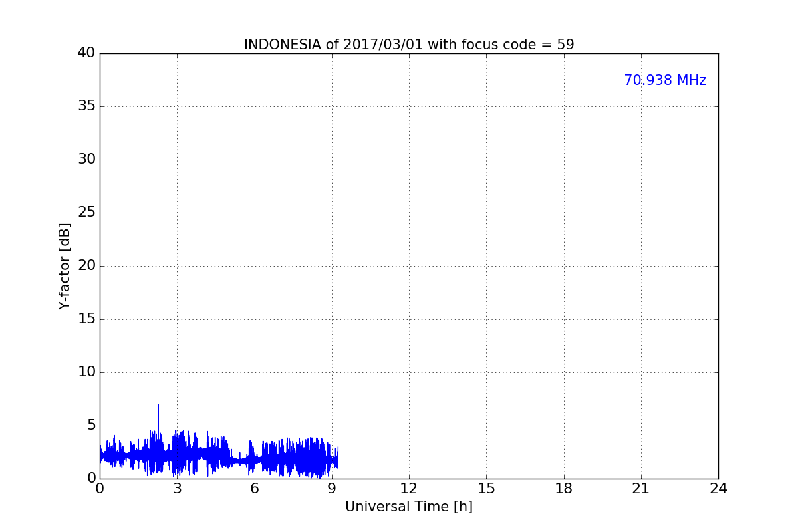Click the y-axis tick label 25

(86, 213)
